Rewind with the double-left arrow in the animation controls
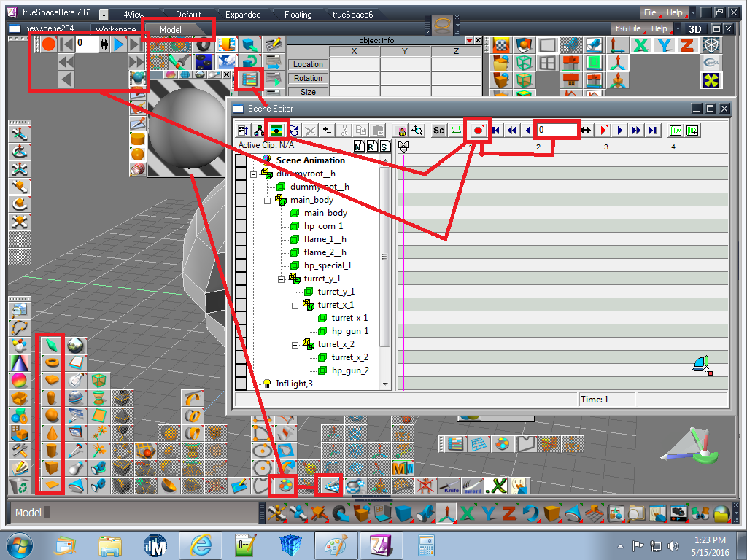Viewport: 747px width, 560px height. click(x=66, y=62)
